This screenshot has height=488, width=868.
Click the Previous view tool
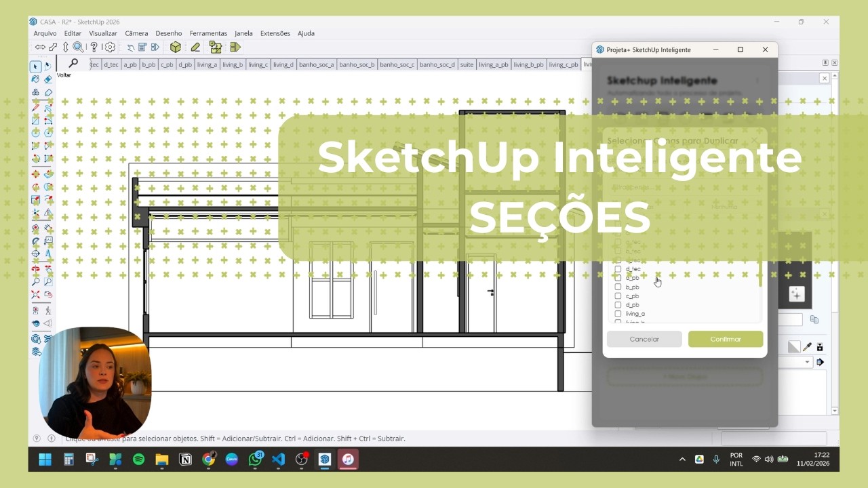pyautogui.click(x=48, y=295)
